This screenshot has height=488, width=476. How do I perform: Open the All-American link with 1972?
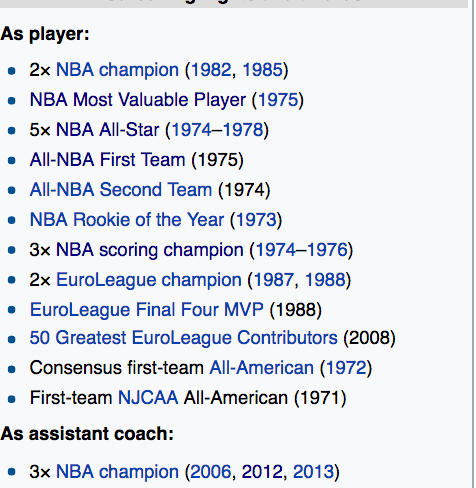(262, 368)
